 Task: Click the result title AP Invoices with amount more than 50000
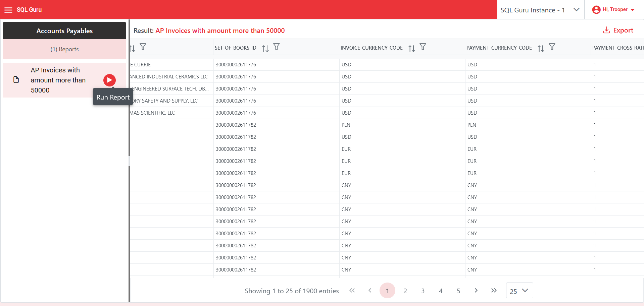[220, 30]
